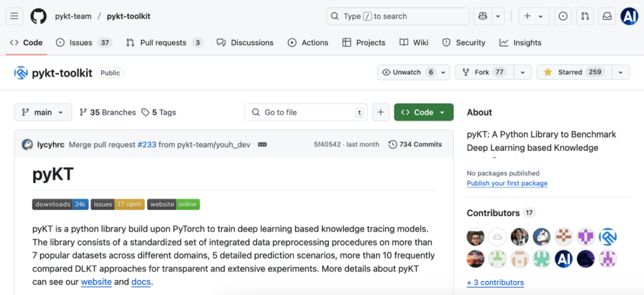644x295 pixels.
Task: Open the notifications inbox icon
Action: tap(607, 16)
